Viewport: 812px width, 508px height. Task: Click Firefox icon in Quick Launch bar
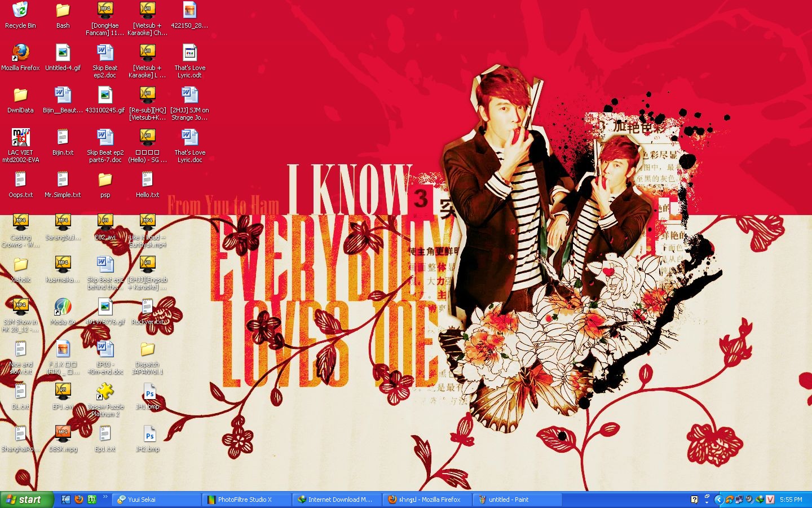coord(79,500)
